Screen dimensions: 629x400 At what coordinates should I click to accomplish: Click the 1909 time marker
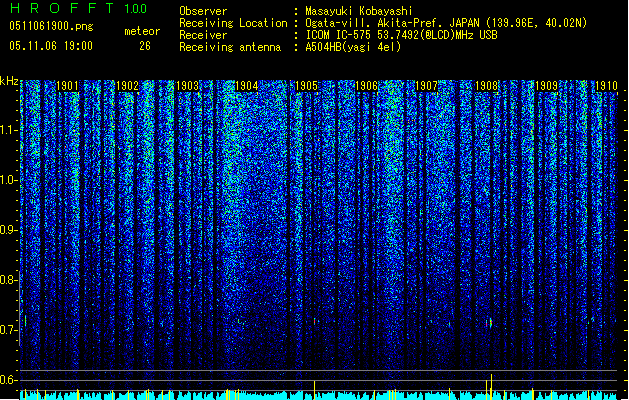click(546, 86)
